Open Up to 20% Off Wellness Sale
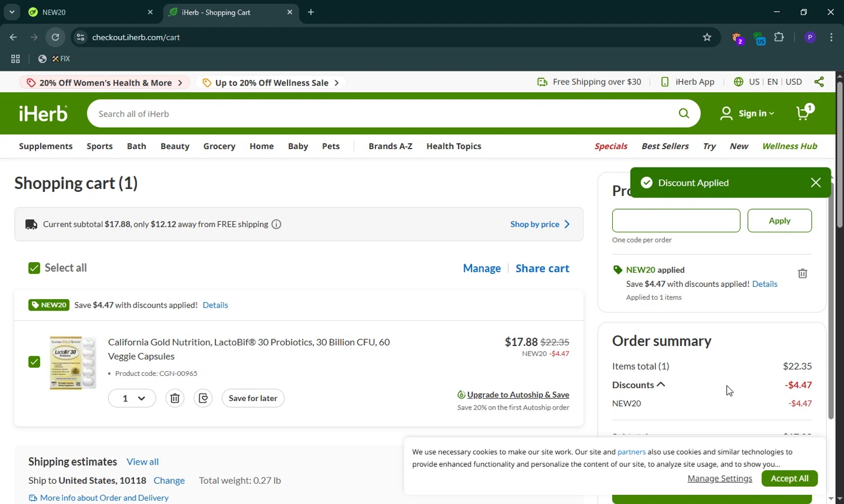Screen dimensions: 844x504 tap(271, 83)
